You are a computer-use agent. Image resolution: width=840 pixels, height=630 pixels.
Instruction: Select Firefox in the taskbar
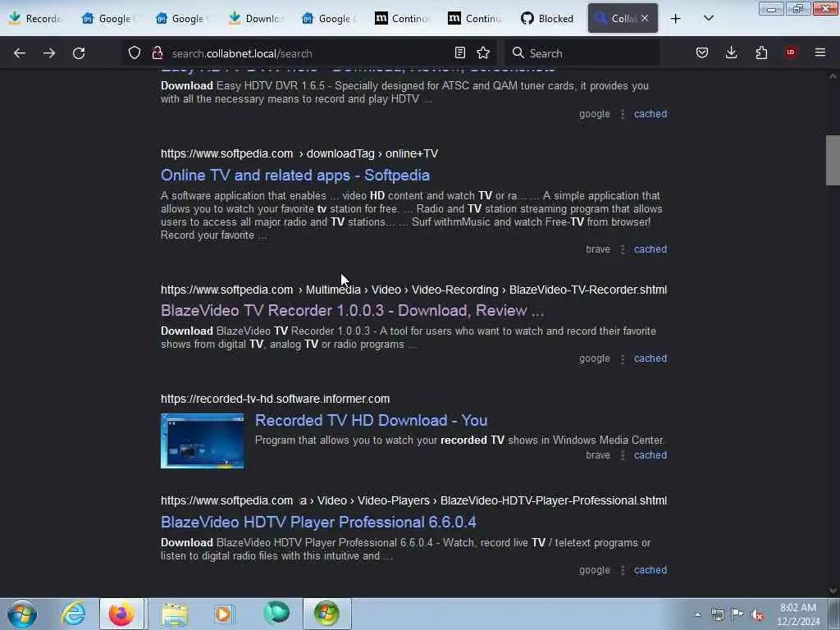pyautogui.click(x=121, y=614)
